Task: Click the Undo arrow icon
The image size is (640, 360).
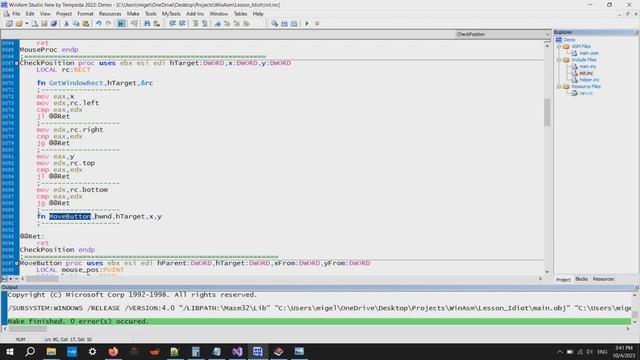Action: (x=98, y=24)
